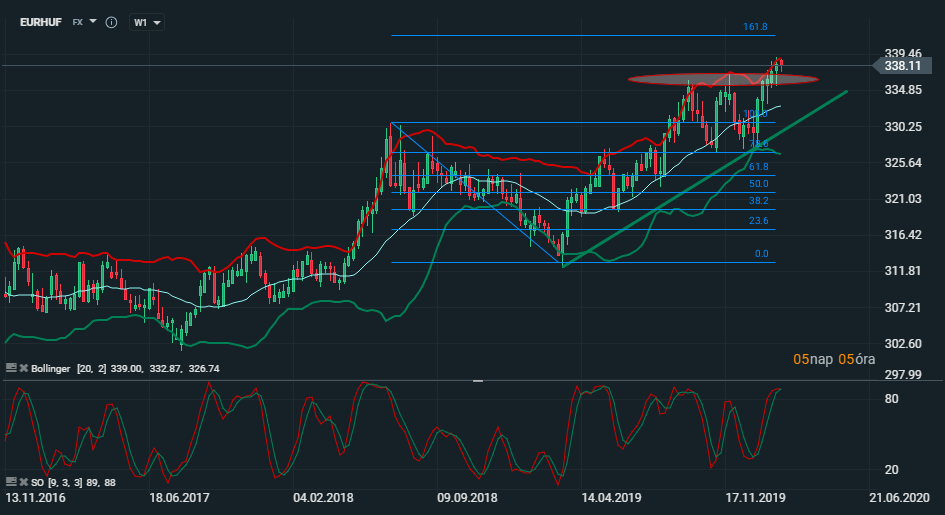Open SO indicator settings list icon
This screenshot has width=945, height=515.
(x=10, y=483)
